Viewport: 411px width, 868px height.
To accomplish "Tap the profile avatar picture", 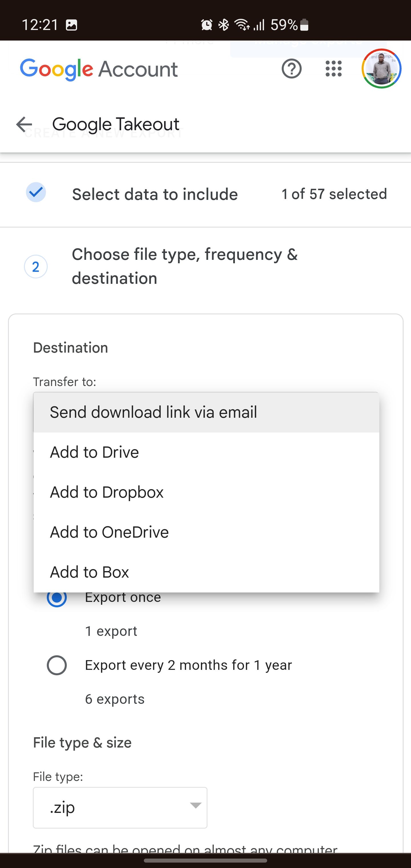I will 381,69.
